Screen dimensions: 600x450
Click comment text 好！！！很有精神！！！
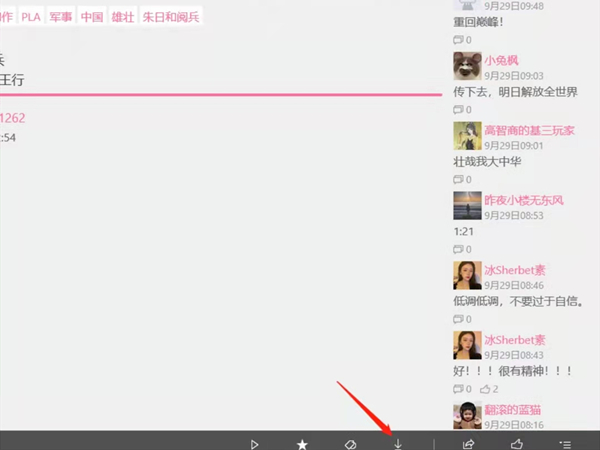(x=513, y=371)
